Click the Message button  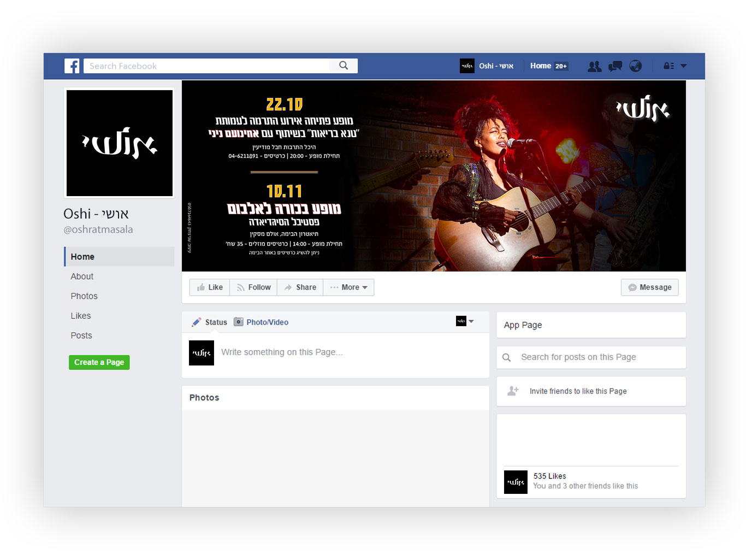(650, 287)
